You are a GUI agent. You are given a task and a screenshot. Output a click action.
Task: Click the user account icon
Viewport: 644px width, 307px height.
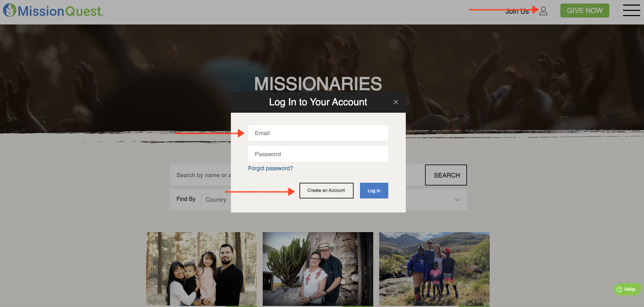[543, 11]
